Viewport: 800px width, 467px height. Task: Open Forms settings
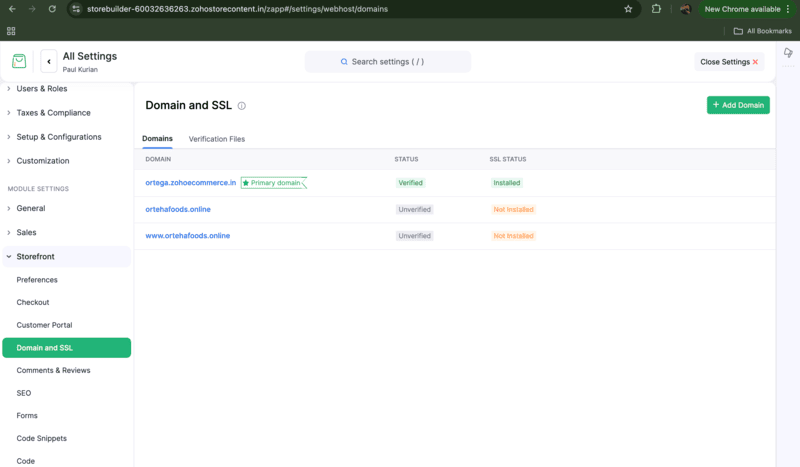tap(27, 415)
